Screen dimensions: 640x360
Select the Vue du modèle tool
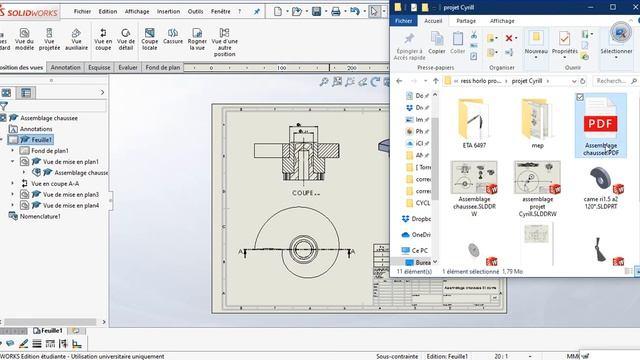(24, 39)
